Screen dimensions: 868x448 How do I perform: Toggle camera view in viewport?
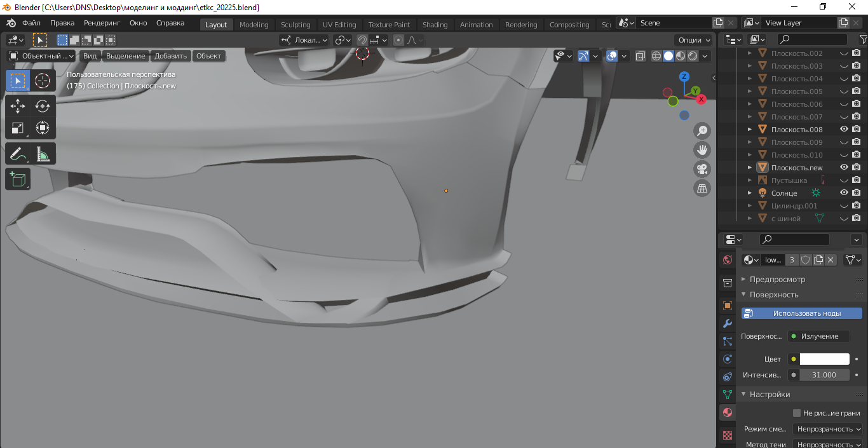702,169
